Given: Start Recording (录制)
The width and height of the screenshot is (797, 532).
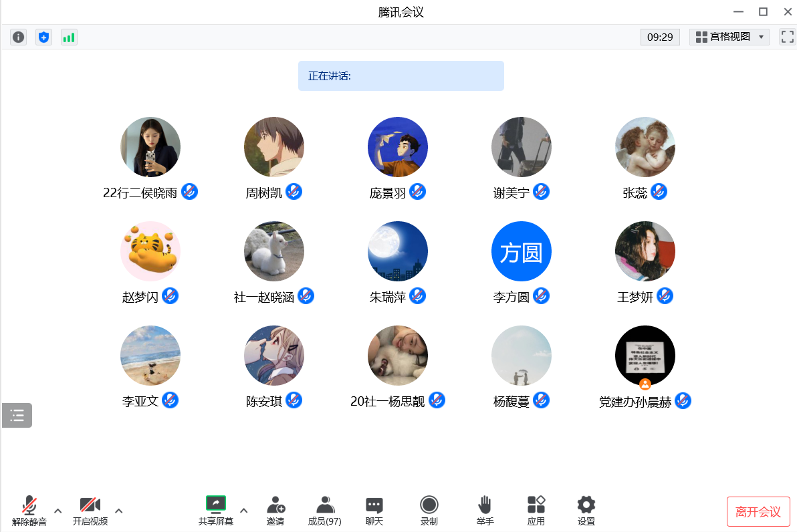Looking at the screenshot, I should pos(429,511).
